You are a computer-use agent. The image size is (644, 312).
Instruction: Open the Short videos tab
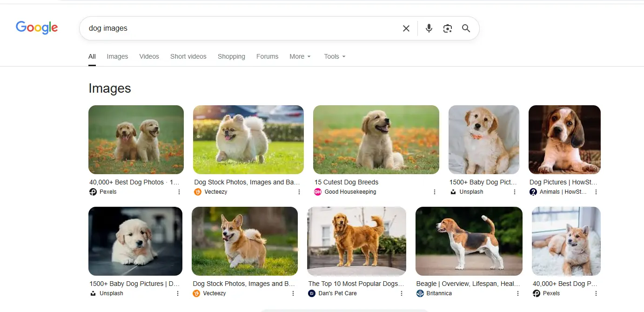tap(188, 56)
